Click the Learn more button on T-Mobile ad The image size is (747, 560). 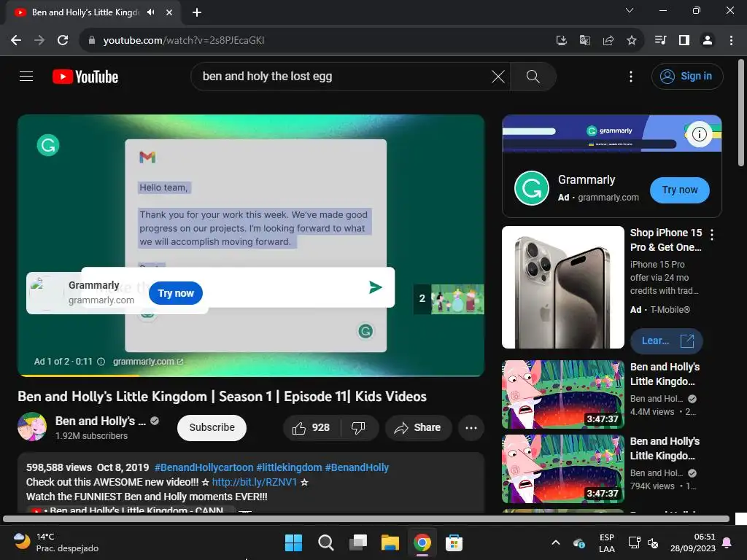click(666, 341)
